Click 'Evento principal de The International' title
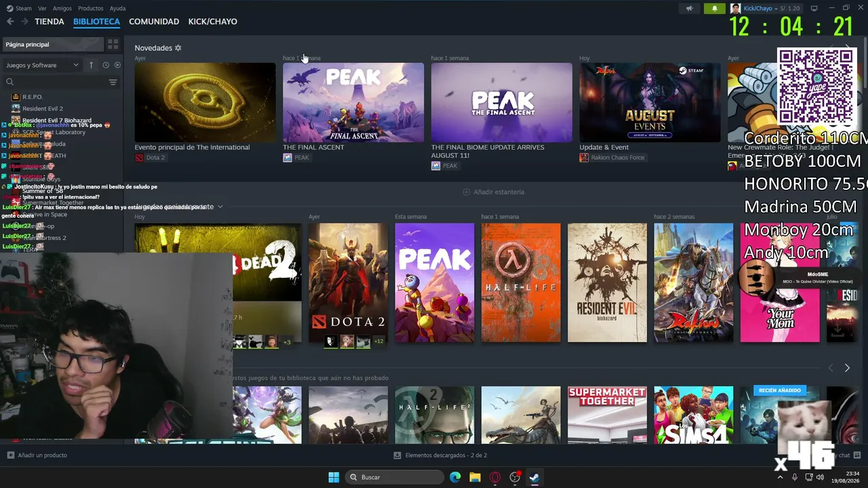The image size is (868, 488). tap(192, 147)
